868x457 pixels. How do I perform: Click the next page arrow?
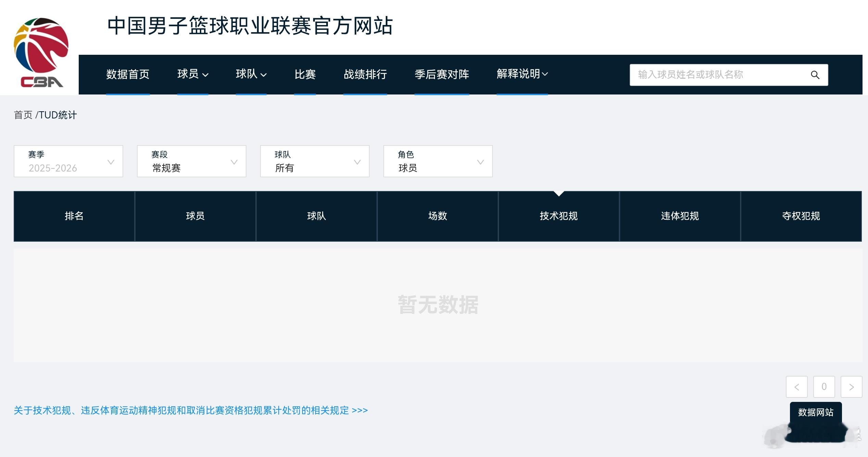[x=851, y=386]
